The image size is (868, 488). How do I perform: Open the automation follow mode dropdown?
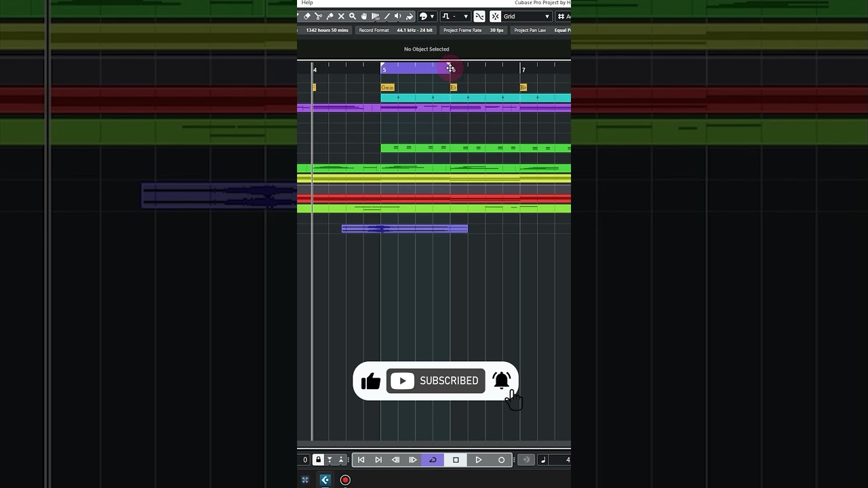pyautogui.click(x=455, y=16)
